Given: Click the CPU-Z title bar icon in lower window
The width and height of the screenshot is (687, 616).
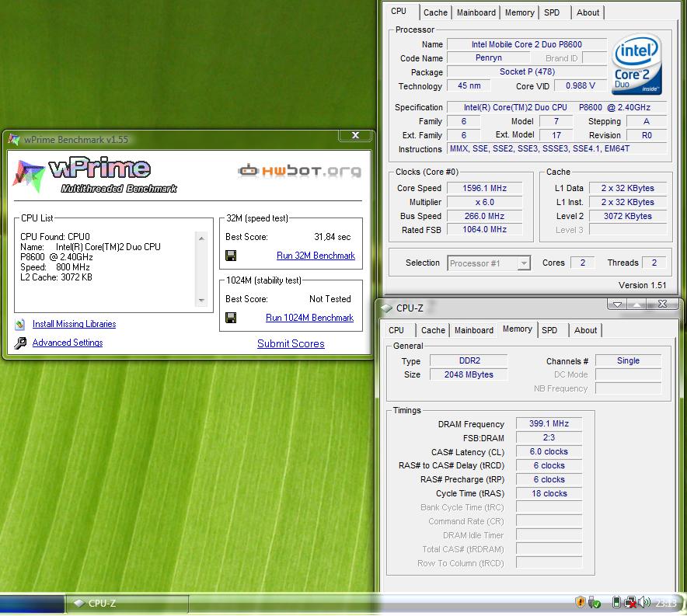Looking at the screenshot, I should (x=386, y=308).
